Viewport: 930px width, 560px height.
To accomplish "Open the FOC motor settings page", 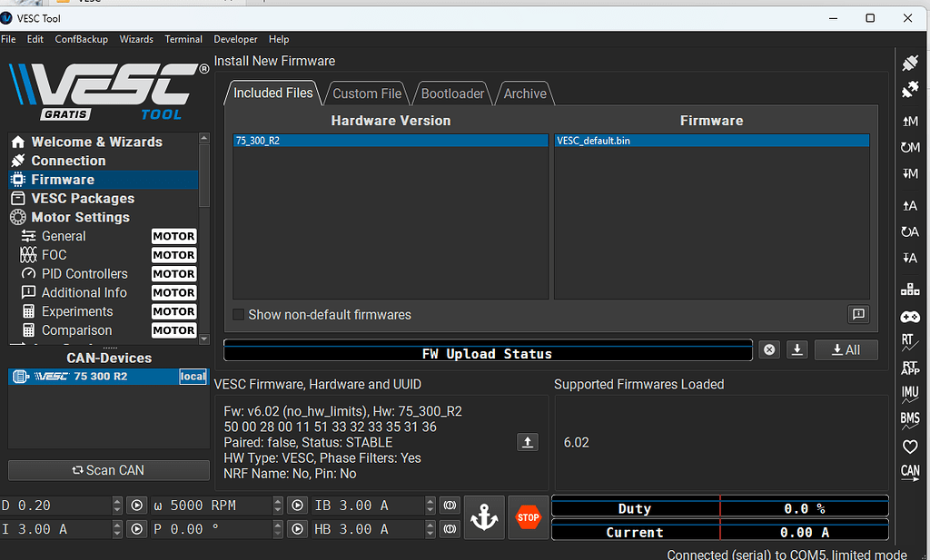I will pos(104,255).
